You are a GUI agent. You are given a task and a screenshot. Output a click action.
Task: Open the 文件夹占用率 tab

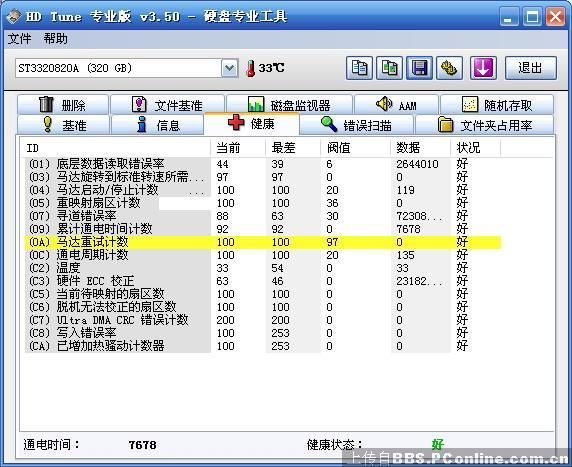484,125
